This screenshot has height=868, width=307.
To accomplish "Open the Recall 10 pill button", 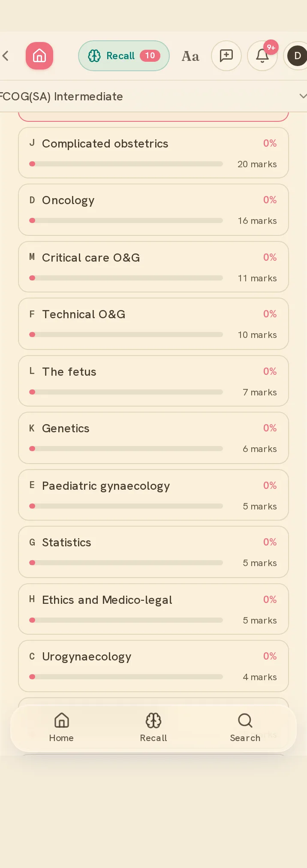I will point(124,56).
